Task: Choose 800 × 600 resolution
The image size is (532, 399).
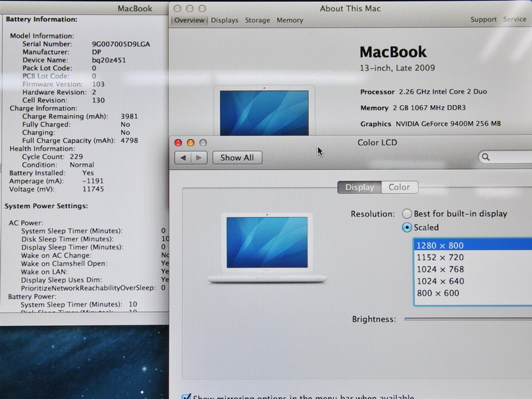Action: (x=473, y=293)
